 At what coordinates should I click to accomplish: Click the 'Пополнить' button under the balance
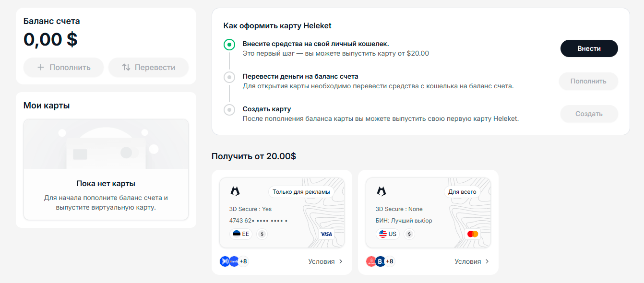coord(63,67)
